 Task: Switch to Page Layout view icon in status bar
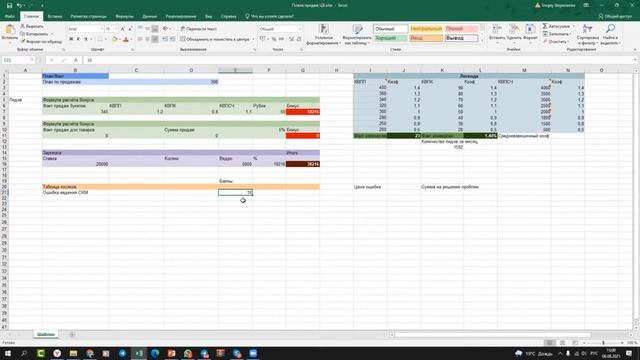[x=562, y=343]
